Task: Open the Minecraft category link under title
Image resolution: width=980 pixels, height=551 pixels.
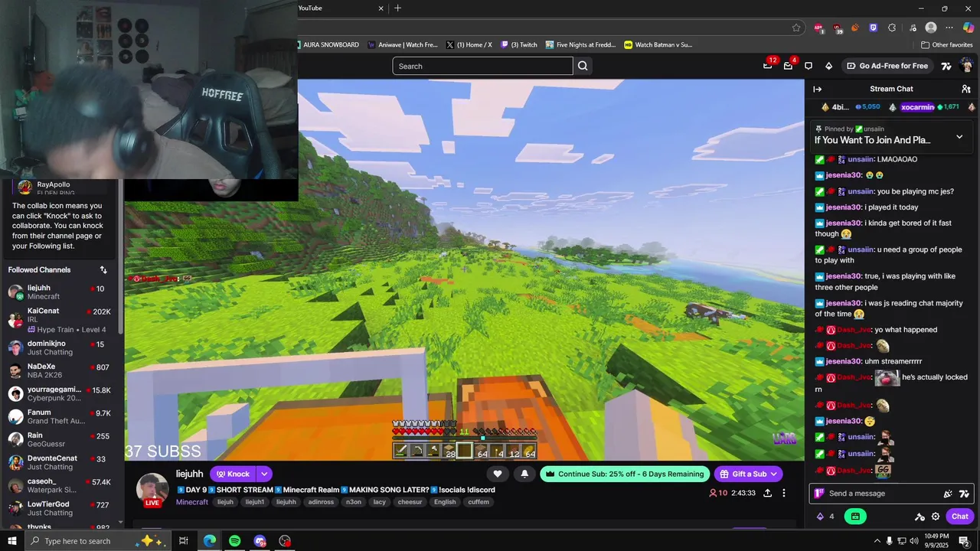Action: click(x=191, y=502)
